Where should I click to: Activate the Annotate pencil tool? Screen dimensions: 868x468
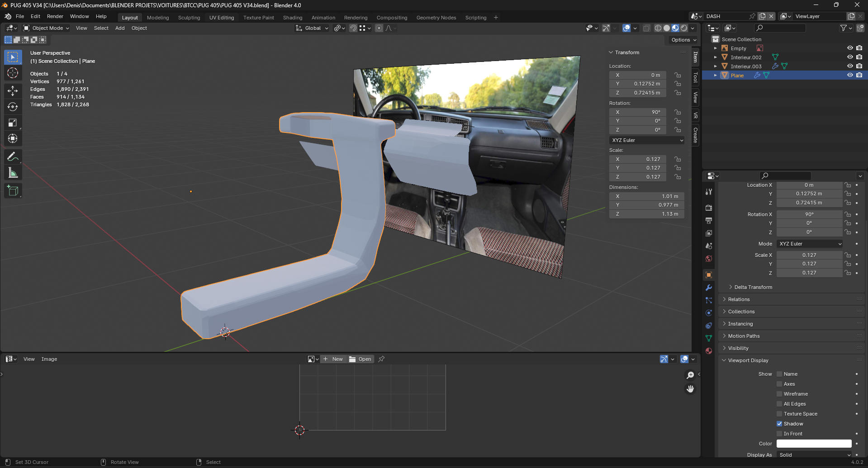[13, 156]
